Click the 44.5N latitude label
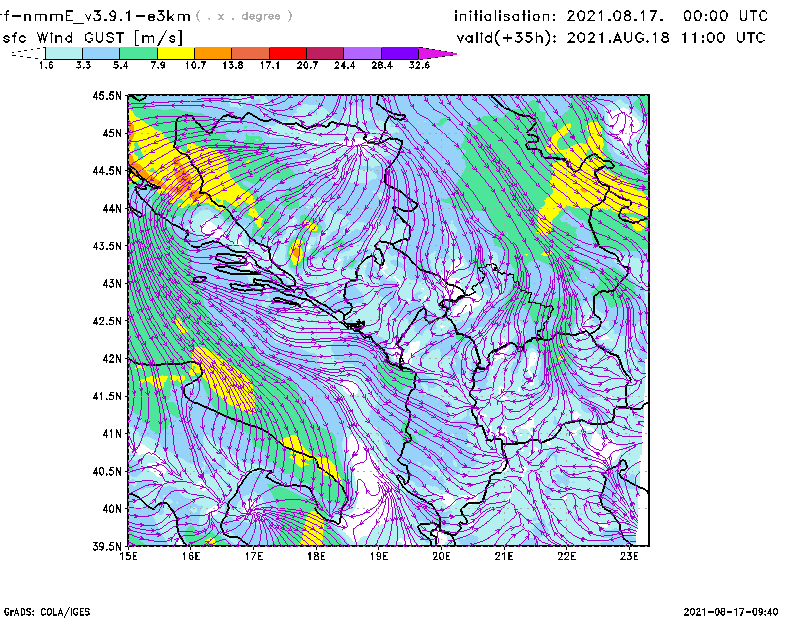 pos(107,170)
